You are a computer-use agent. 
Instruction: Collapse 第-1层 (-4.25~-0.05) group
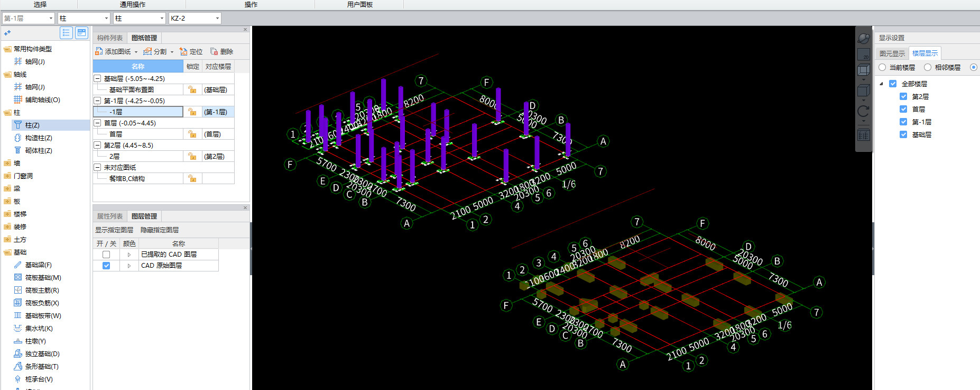tap(97, 101)
